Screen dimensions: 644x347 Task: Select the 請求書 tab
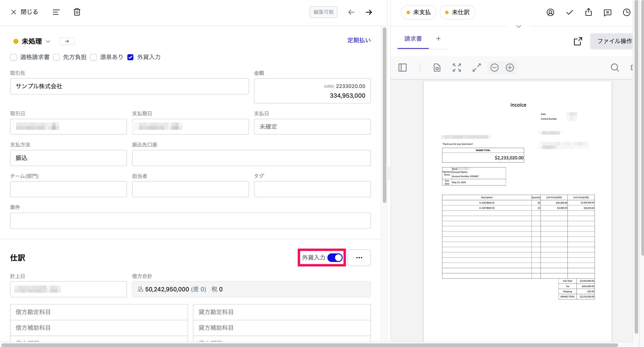(413, 39)
